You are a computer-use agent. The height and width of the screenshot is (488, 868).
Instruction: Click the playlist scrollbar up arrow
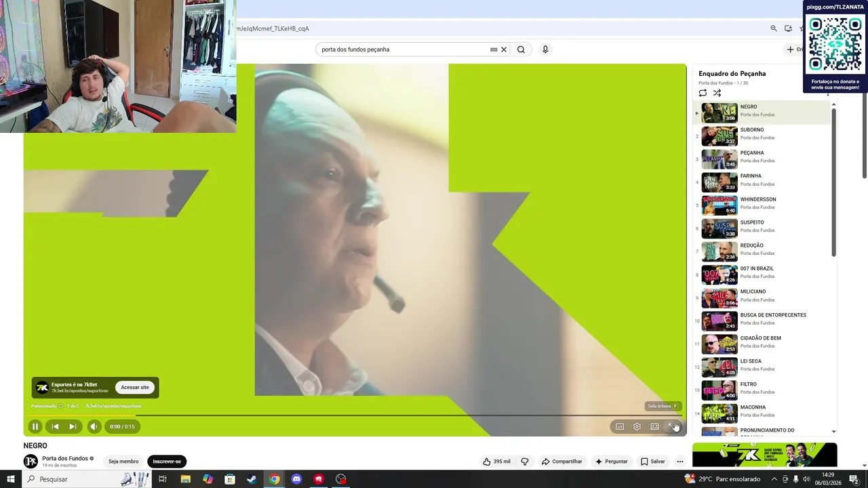click(833, 104)
